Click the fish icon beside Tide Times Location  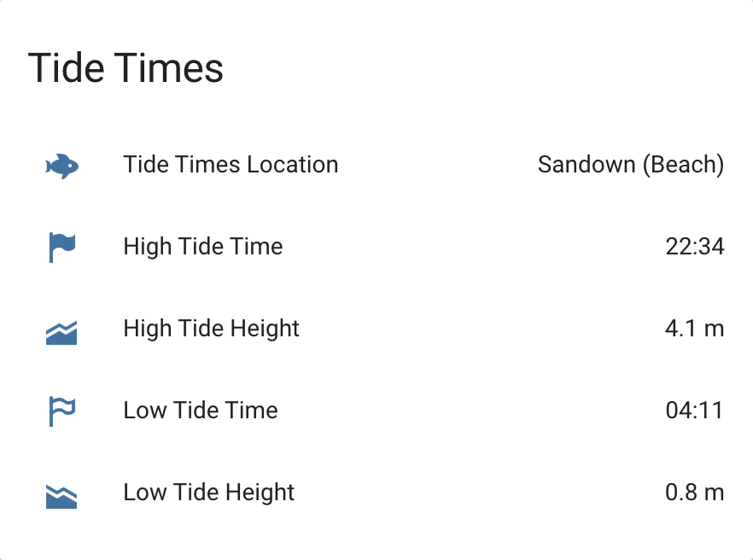(x=61, y=166)
